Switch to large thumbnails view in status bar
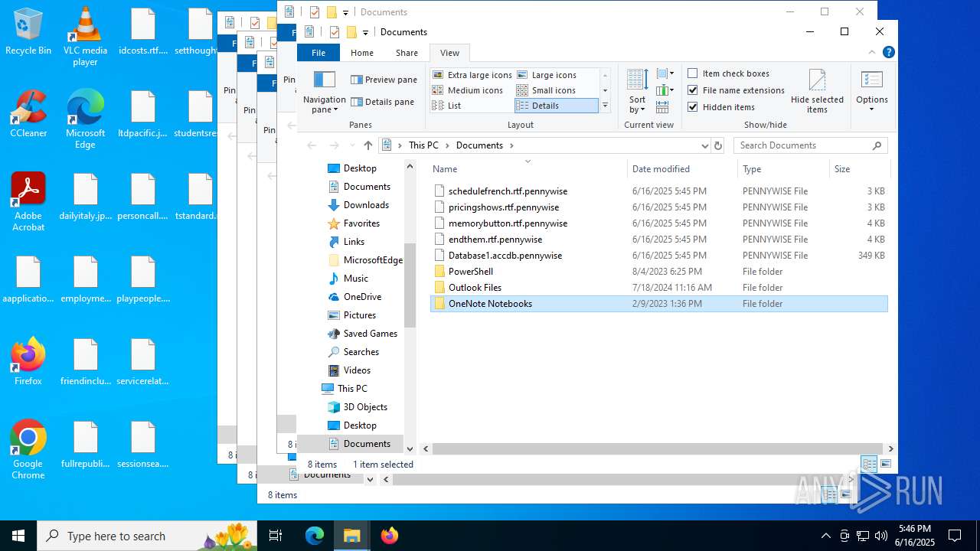The image size is (980, 551). click(886, 464)
